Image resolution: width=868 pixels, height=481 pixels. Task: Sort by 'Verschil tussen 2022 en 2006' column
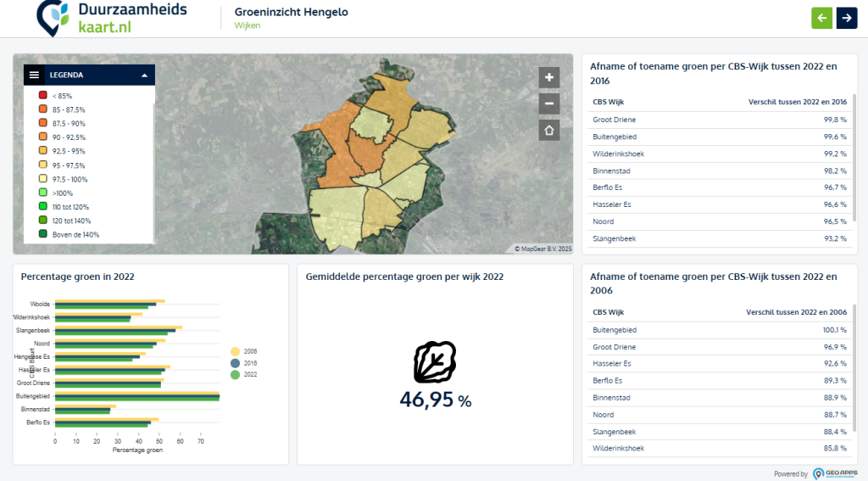click(x=797, y=312)
